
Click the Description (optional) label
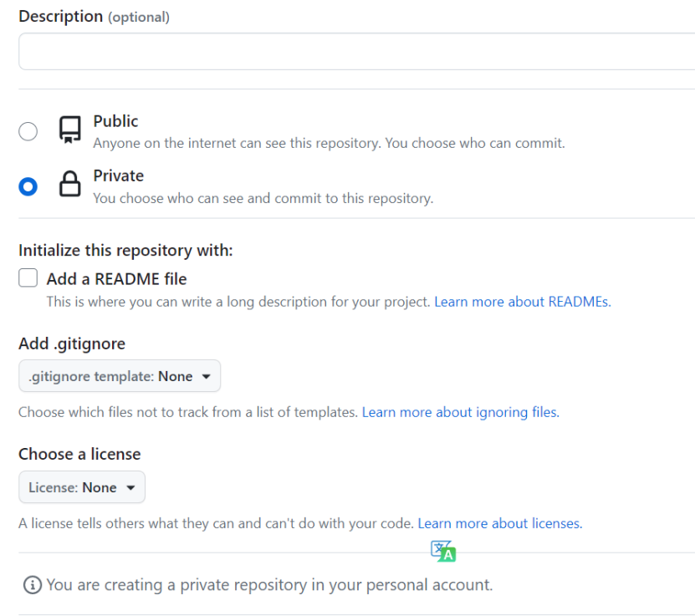click(x=94, y=17)
